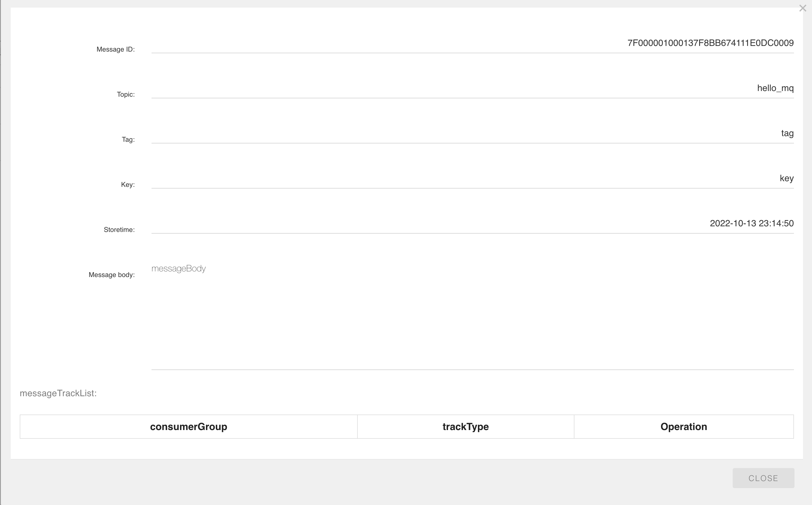Click the trackType column header
The width and height of the screenshot is (812, 505).
tap(465, 426)
